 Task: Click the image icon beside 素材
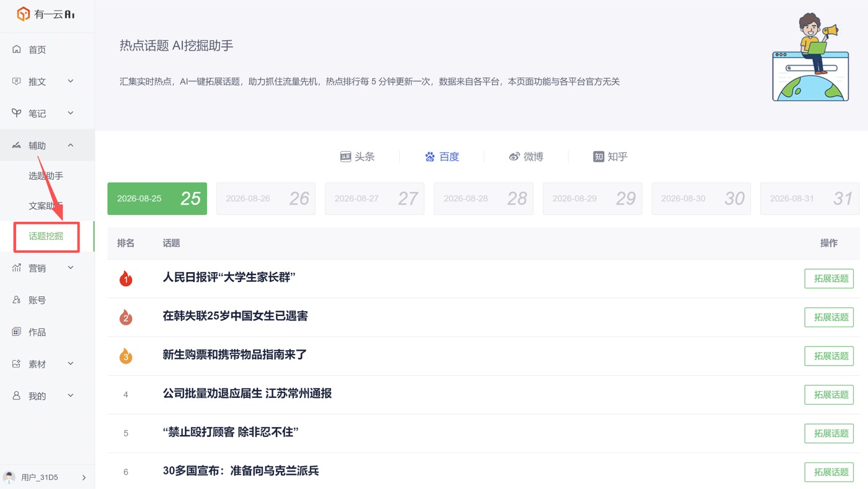(17, 364)
